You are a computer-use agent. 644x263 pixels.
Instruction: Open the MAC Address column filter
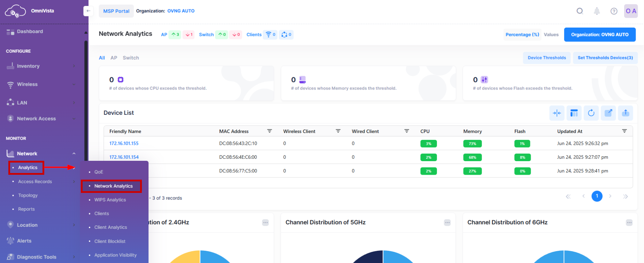coord(269,131)
